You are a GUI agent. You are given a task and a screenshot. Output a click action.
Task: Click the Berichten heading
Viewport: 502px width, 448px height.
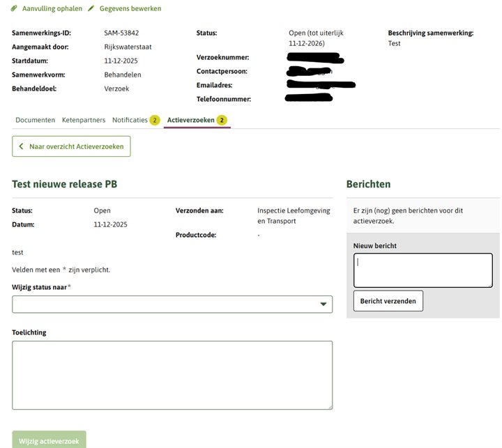click(x=369, y=184)
